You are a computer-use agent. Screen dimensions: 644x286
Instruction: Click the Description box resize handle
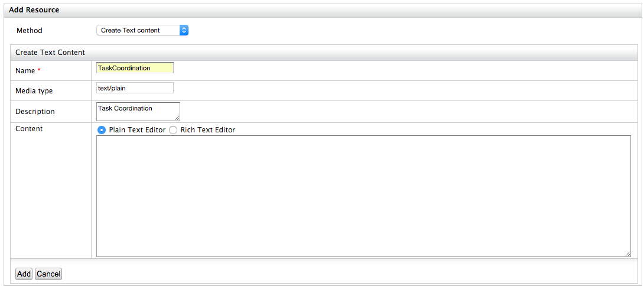177,118
